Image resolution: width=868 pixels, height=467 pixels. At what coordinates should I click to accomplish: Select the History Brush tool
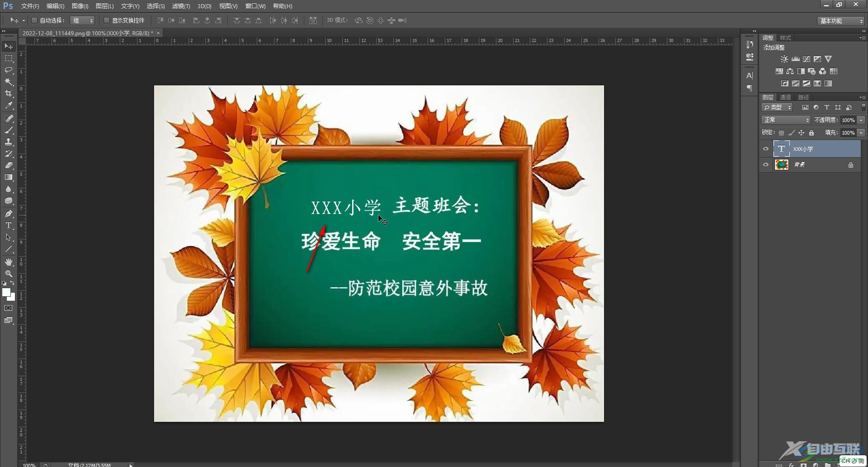pos(9,154)
